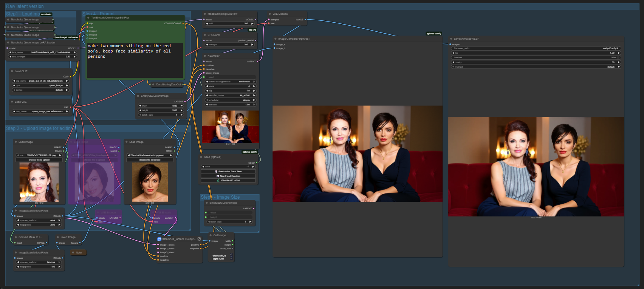644x289 pixels.
Task: Click the KSampler preview thumbnail
Action: pyautogui.click(x=231, y=127)
